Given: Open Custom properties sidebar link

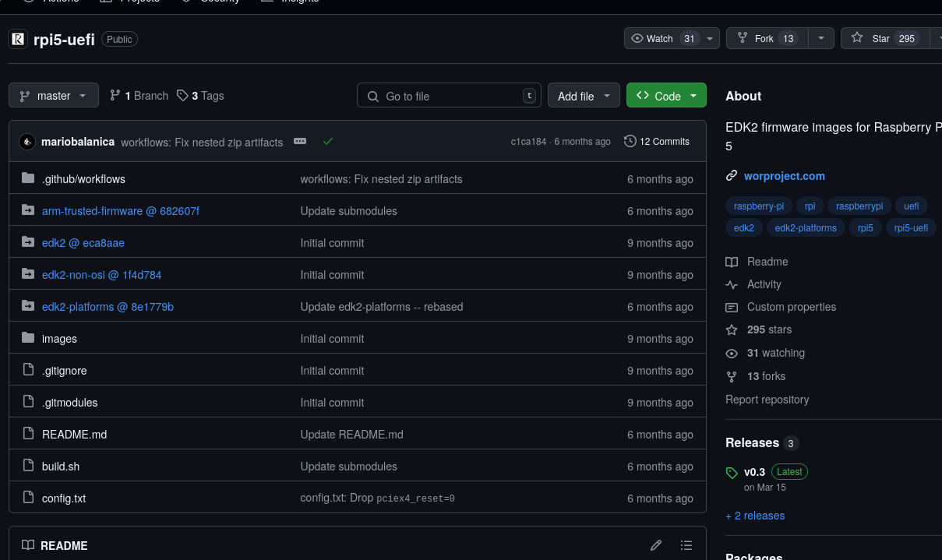Looking at the screenshot, I should [x=792, y=307].
